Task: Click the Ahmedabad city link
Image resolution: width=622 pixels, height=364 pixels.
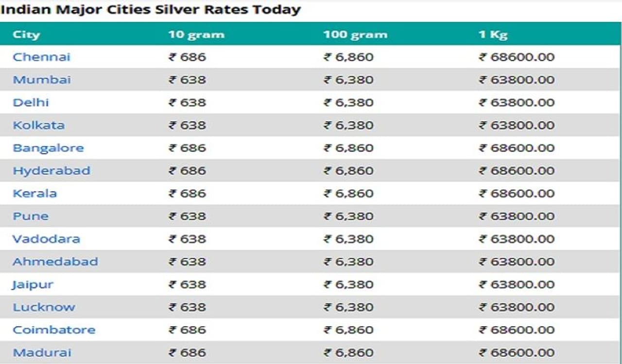Action: tap(55, 262)
